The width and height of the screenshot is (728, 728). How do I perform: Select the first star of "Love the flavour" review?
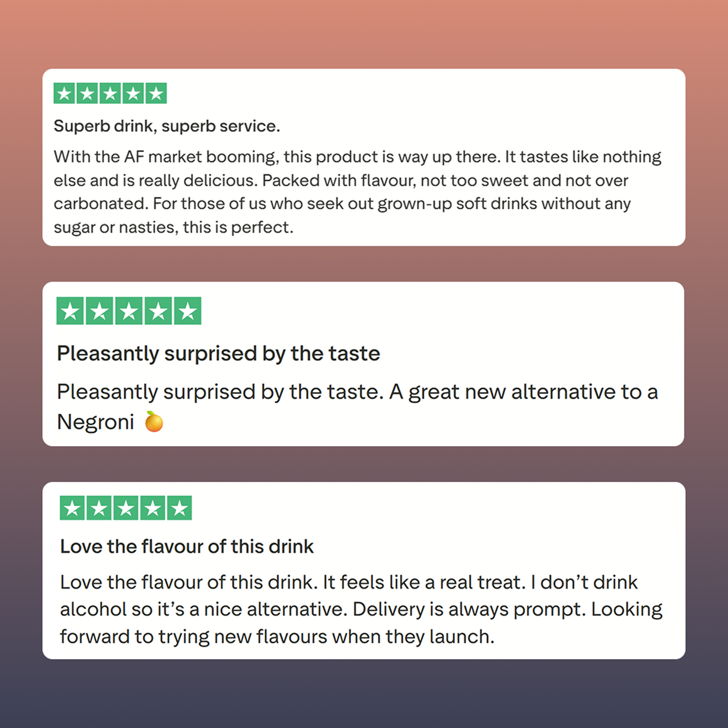tap(72, 508)
